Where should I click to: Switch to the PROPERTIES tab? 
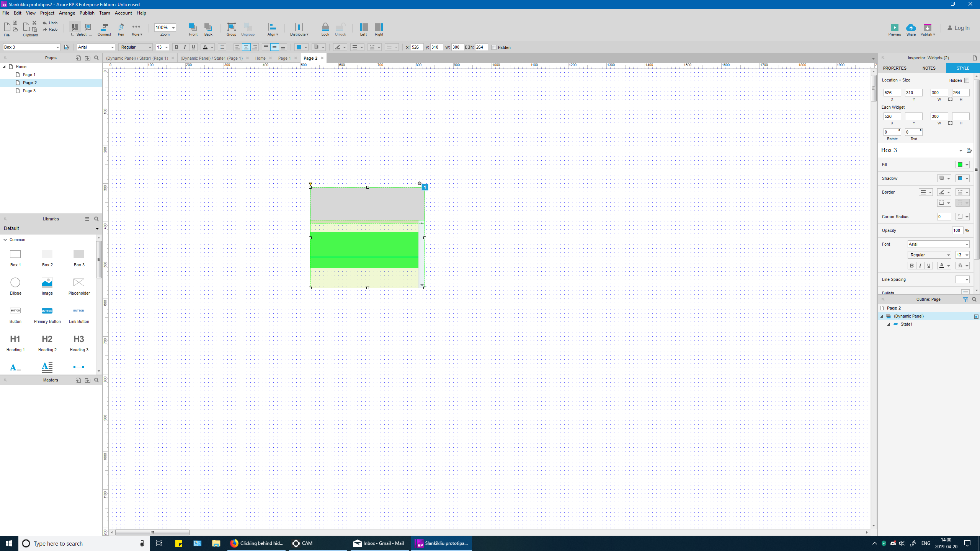[895, 68]
